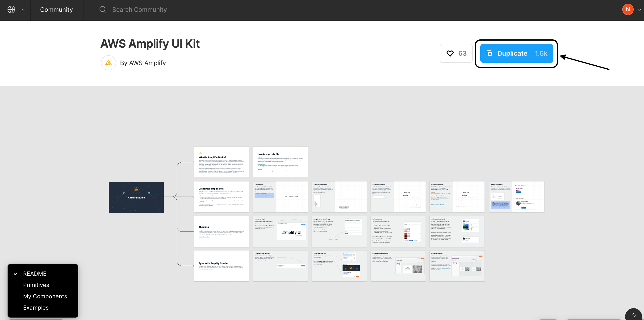Click the AWS Amplify author logo
644x320 pixels.
pyautogui.click(x=109, y=63)
